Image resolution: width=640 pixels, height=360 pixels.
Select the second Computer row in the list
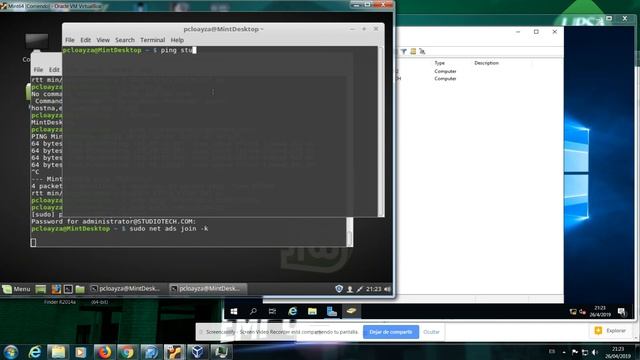click(x=445, y=78)
